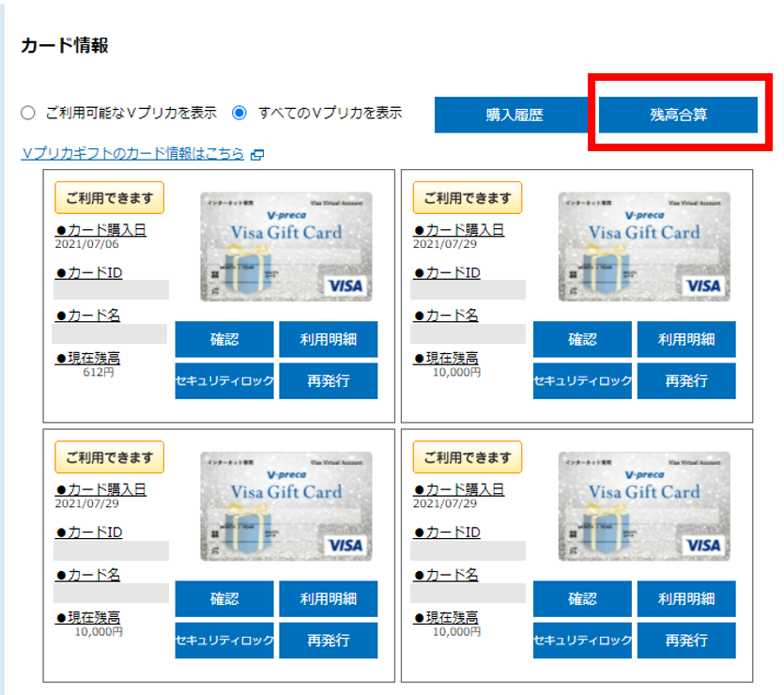
Task: Click 確認 on the top-right card
Action: click(582, 339)
